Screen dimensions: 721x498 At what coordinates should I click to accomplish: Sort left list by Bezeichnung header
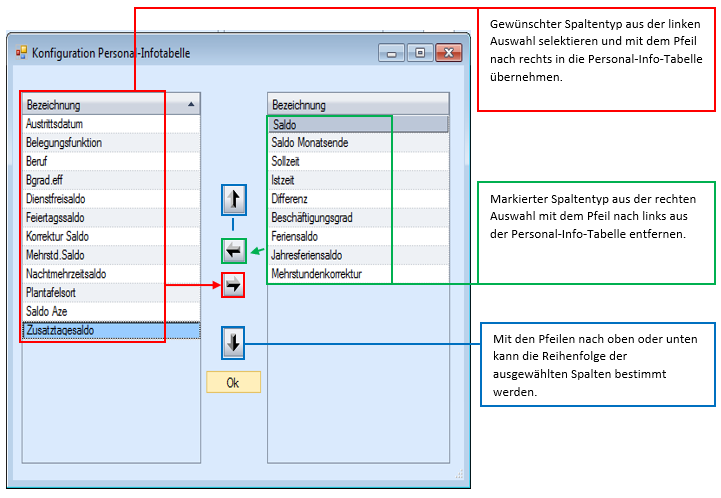[108, 105]
